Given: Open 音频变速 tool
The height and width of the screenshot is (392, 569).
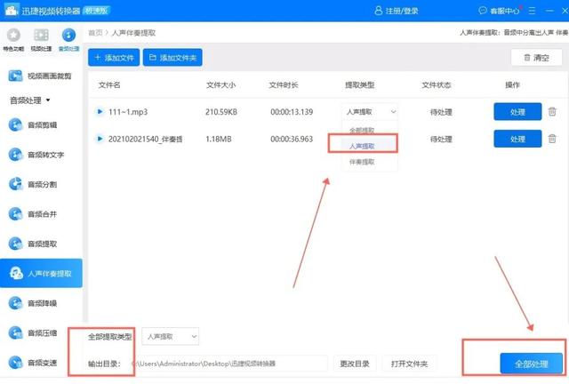Looking at the screenshot, I should (x=34, y=363).
